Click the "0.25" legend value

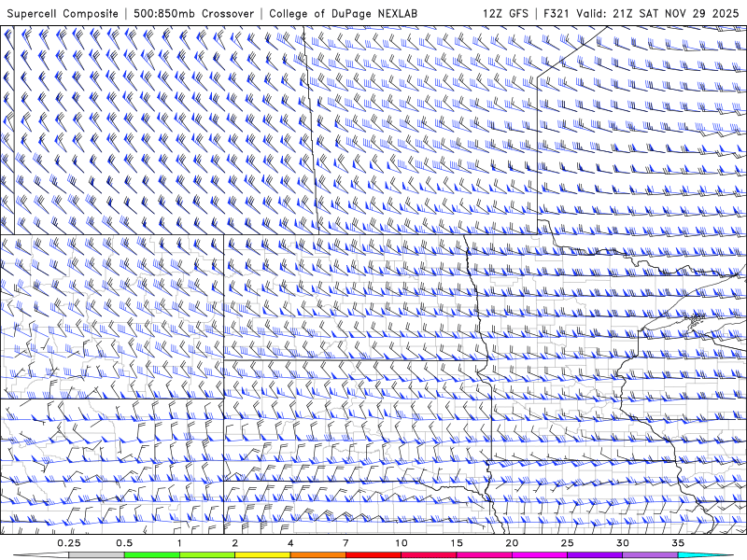click(69, 543)
